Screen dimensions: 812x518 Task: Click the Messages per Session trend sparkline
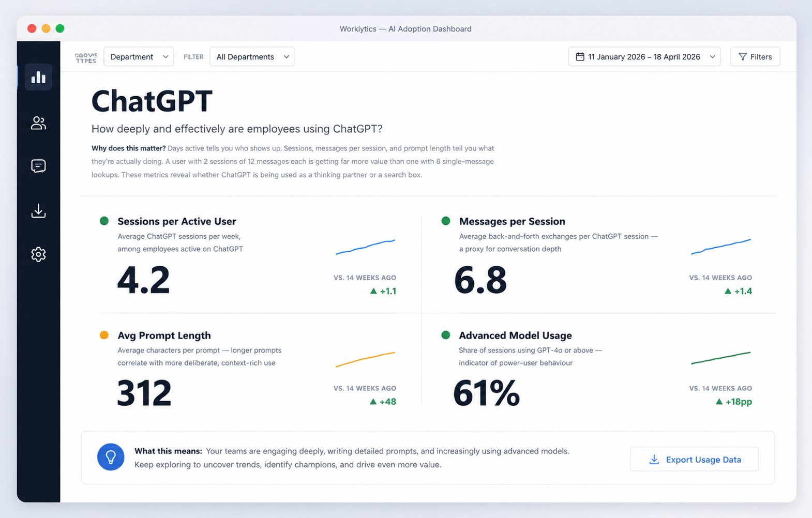tap(720, 247)
